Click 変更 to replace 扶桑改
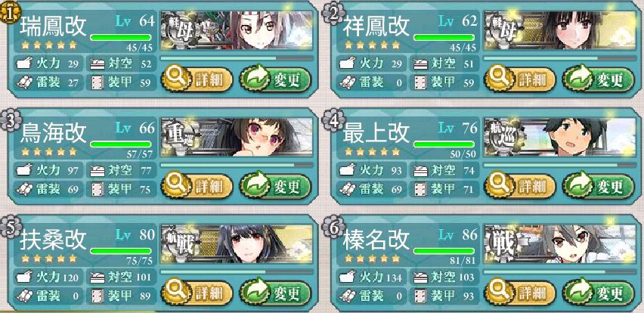Viewport: 644px width, 313px height. coord(276,293)
